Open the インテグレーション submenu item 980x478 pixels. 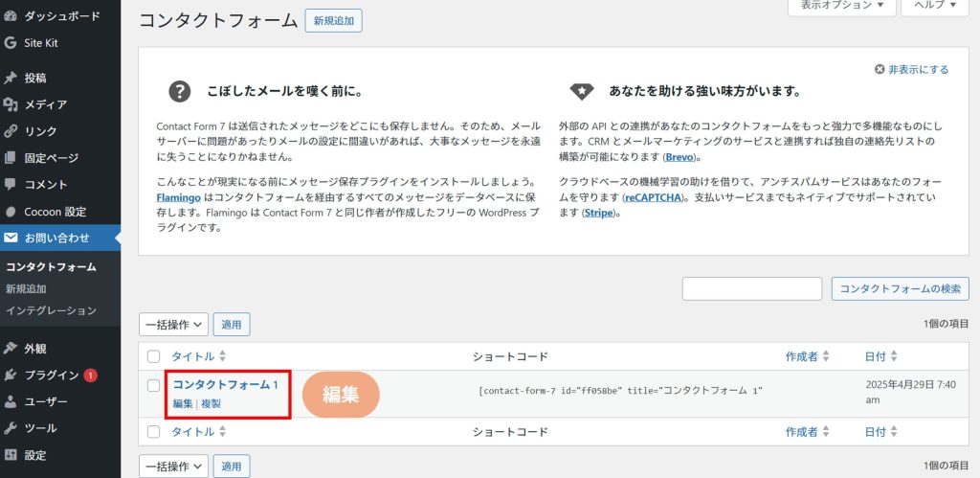coord(51,310)
